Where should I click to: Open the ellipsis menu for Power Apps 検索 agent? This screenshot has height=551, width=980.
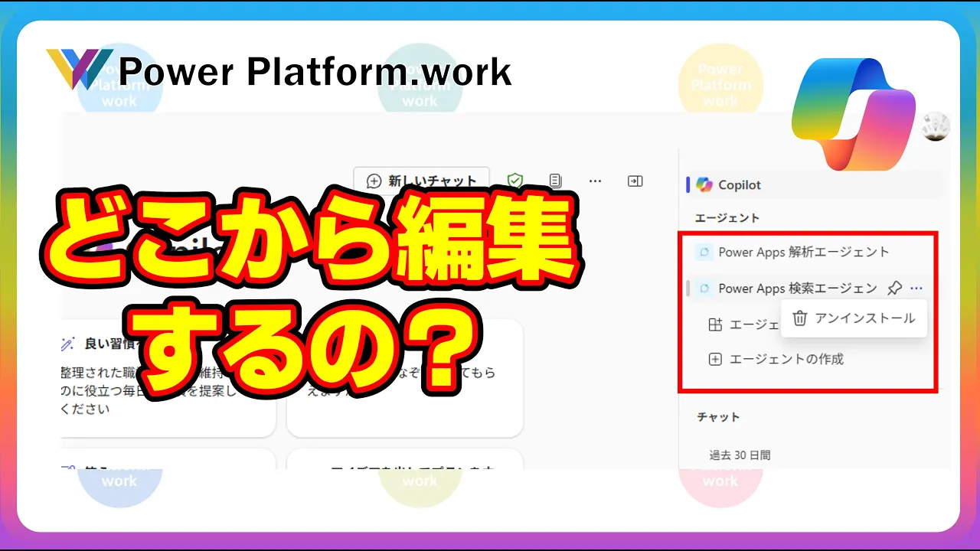pos(916,289)
